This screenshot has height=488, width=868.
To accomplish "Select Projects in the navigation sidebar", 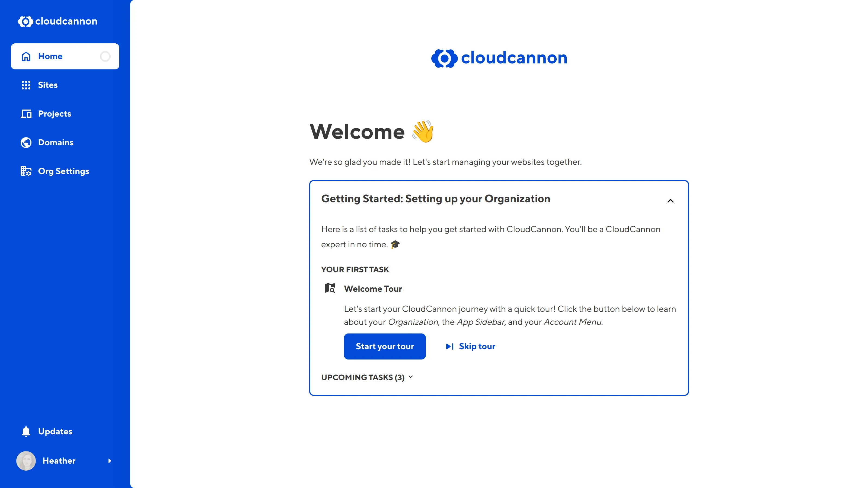I will pos(54,114).
